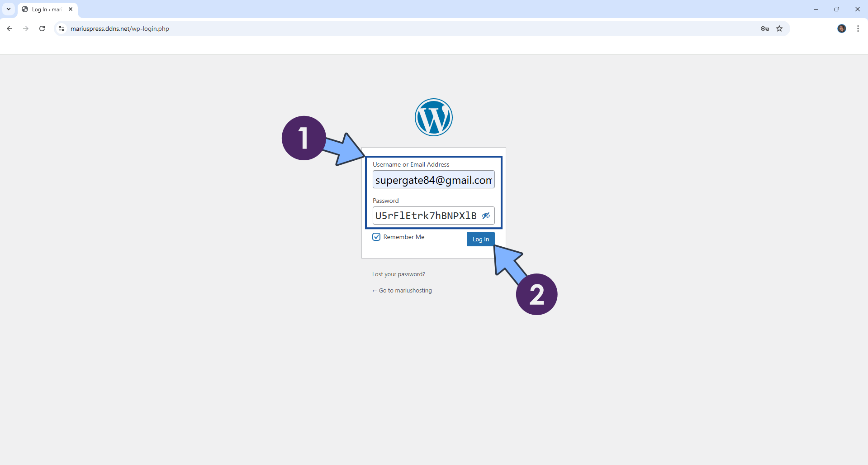The height and width of the screenshot is (465, 868).
Task: Restore down the browser window
Action: pyautogui.click(x=837, y=9)
